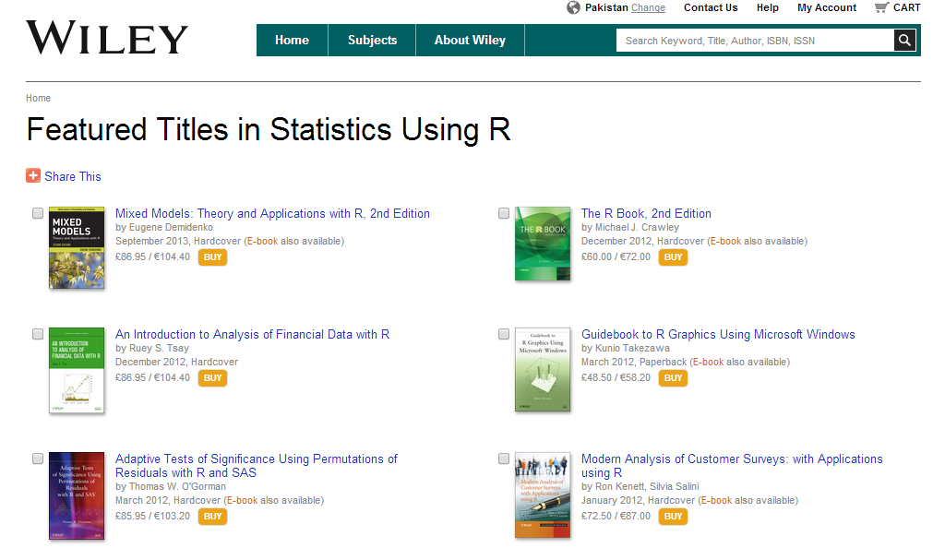Open the shopping cart icon
933x560 pixels.
[881, 7]
